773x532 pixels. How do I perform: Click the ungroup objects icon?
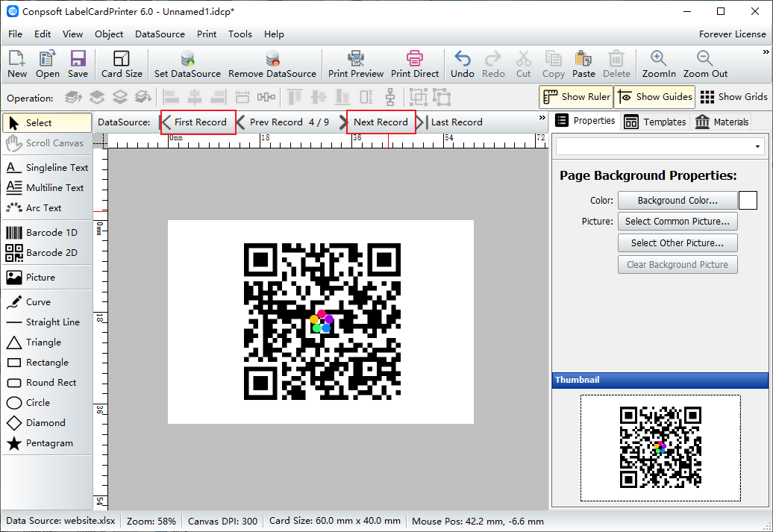[x=442, y=97]
